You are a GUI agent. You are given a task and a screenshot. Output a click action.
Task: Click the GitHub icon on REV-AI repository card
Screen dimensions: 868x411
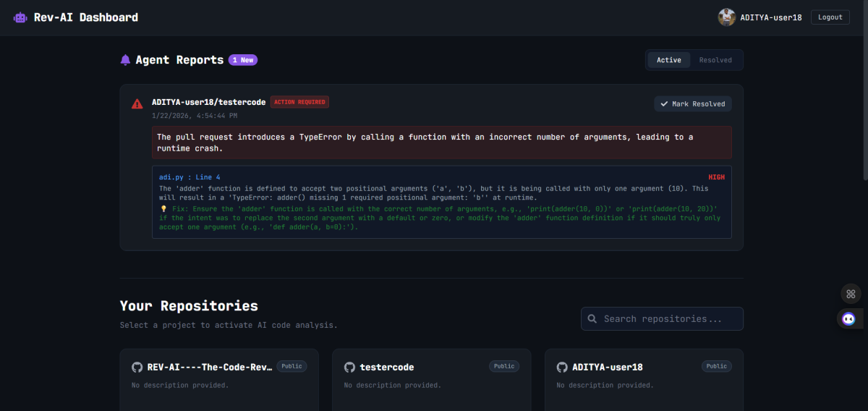coord(137,367)
